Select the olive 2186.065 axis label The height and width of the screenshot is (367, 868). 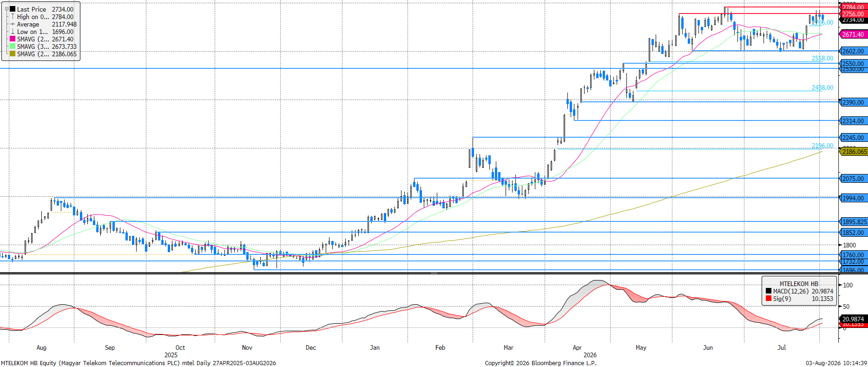[x=854, y=152]
